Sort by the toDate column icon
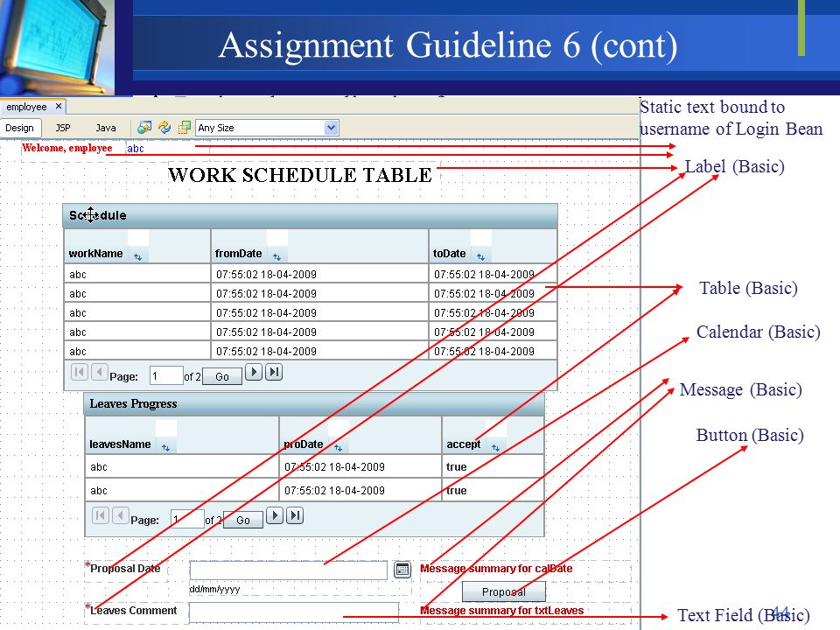 [480, 257]
